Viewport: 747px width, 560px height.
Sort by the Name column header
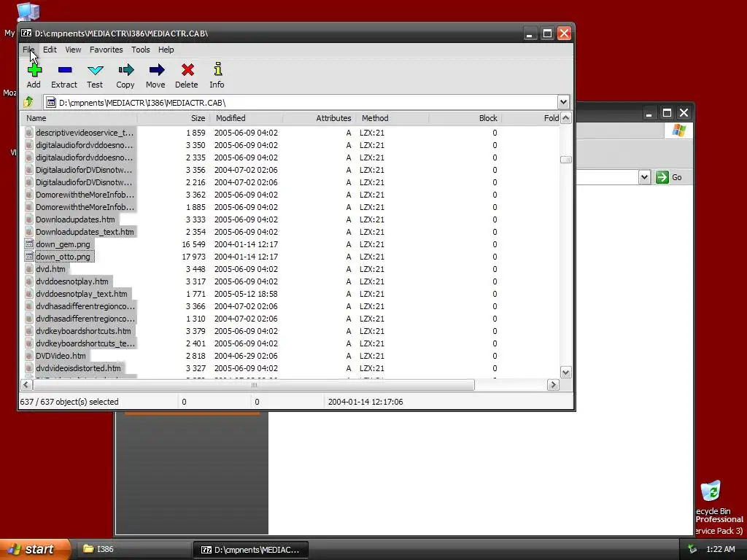tap(79, 118)
